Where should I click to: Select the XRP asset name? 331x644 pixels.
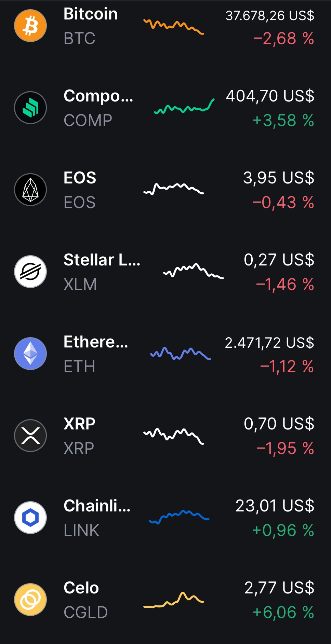coord(79,424)
